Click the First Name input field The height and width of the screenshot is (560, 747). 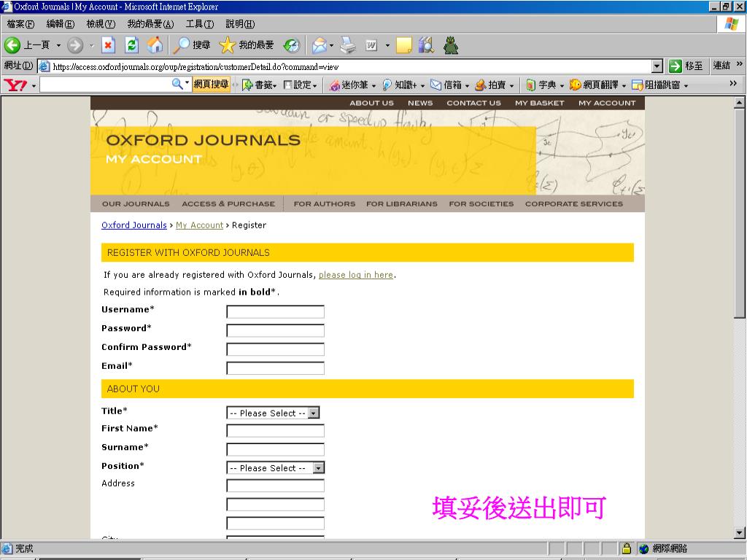[275, 431]
